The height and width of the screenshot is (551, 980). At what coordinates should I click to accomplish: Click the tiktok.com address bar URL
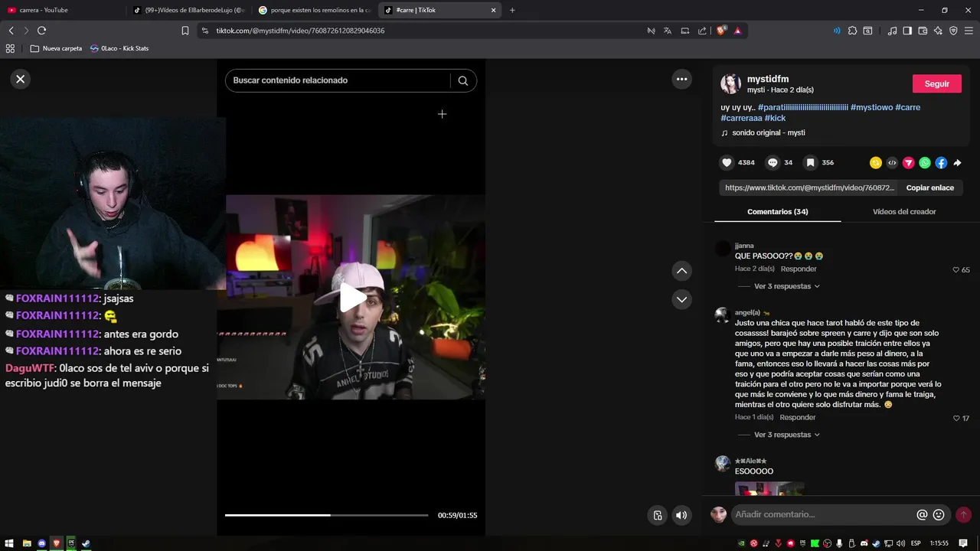(x=300, y=31)
